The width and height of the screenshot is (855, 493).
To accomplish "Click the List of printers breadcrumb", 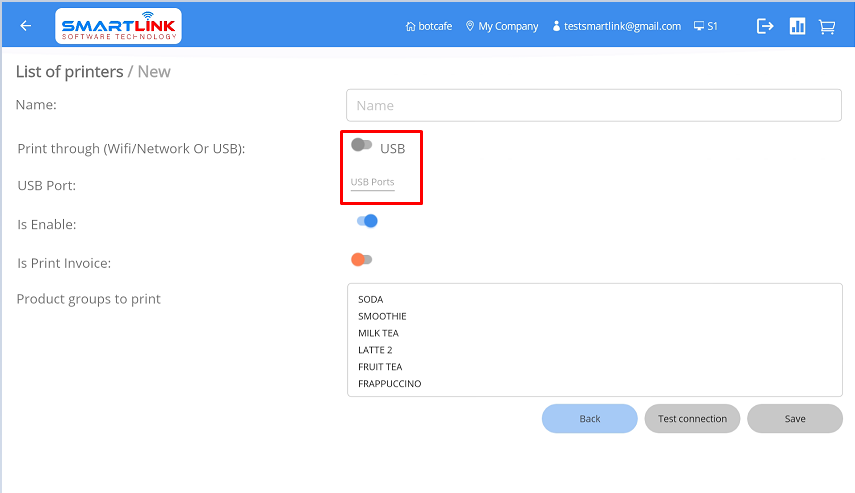I will pyautogui.click(x=69, y=72).
